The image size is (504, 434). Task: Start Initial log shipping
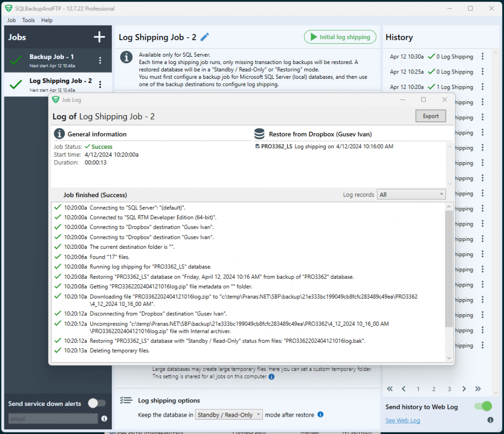tap(340, 37)
